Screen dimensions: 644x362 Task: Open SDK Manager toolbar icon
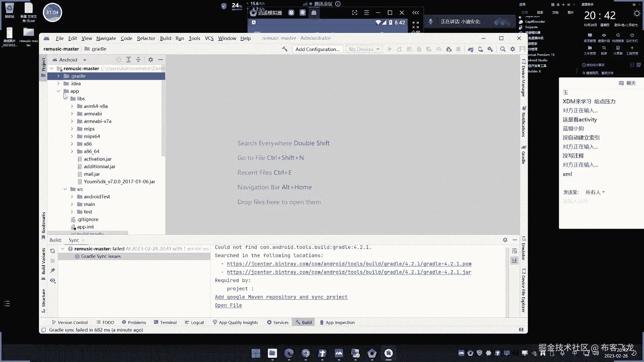pos(490,49)
